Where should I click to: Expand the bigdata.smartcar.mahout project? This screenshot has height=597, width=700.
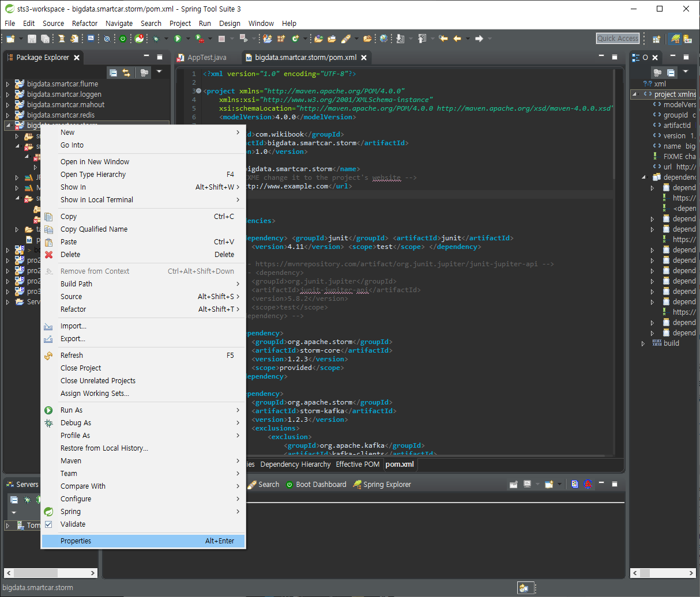7,105
